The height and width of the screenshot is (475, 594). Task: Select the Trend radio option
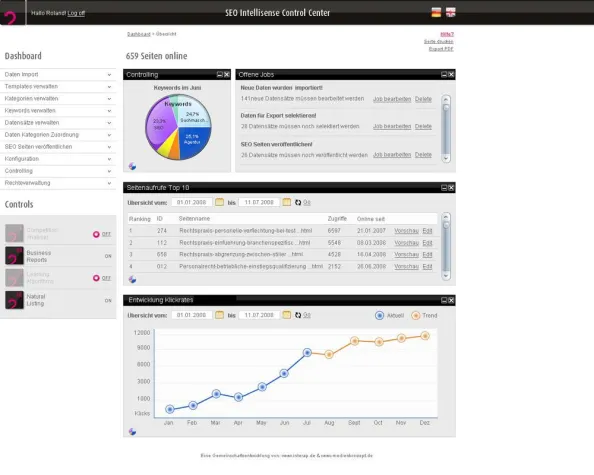pyautogui.click(x=416, y=316)
